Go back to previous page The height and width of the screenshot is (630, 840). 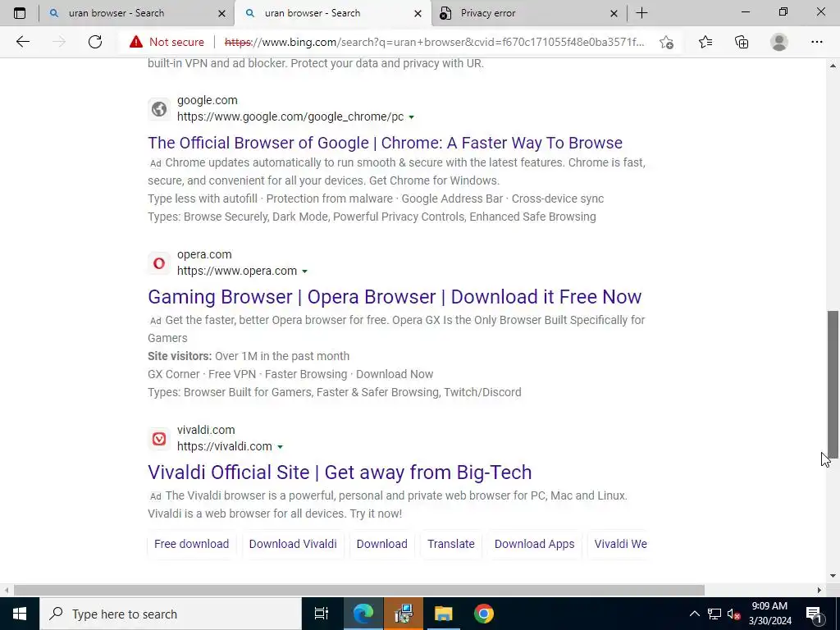click(22, 42)
